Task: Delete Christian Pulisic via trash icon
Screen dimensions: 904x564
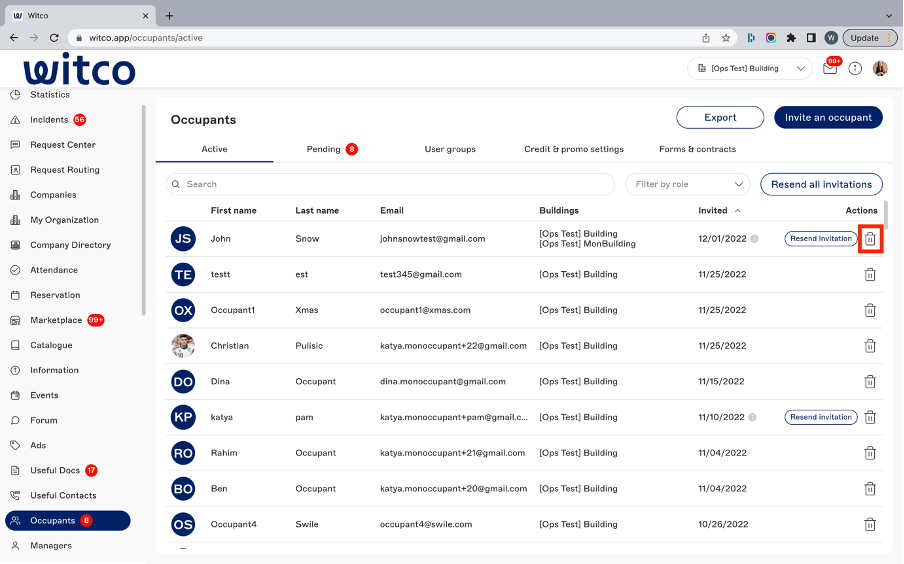Action: click(x=870, y=346)
